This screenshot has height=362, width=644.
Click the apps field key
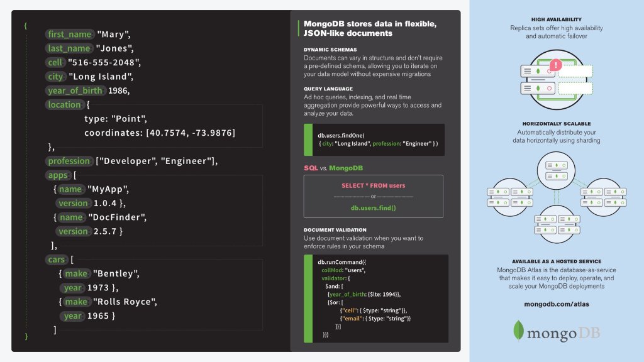[x=58, y=175]
